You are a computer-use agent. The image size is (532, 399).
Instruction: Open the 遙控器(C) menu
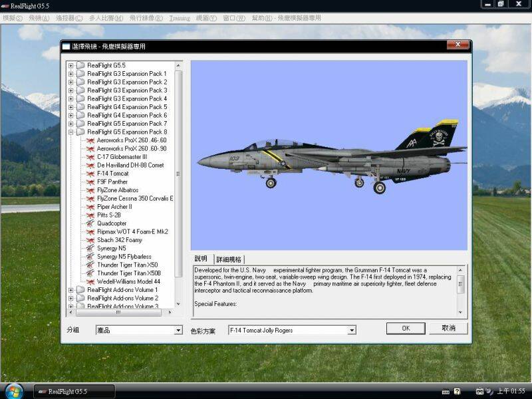click(x=69, y=19)
